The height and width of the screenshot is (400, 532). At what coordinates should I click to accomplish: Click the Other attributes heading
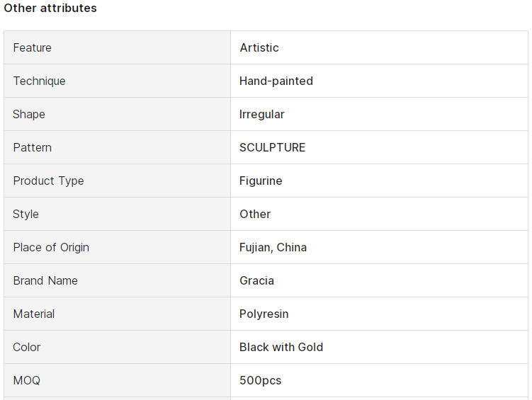(50, 8)
